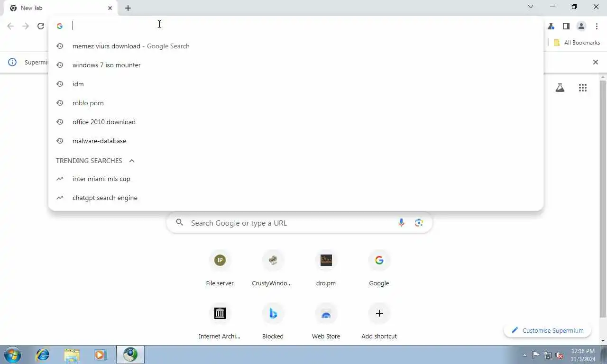Click the info icon on the notification bar
The height and width of the screenshot is (364, 607).
tap(12, 62)
